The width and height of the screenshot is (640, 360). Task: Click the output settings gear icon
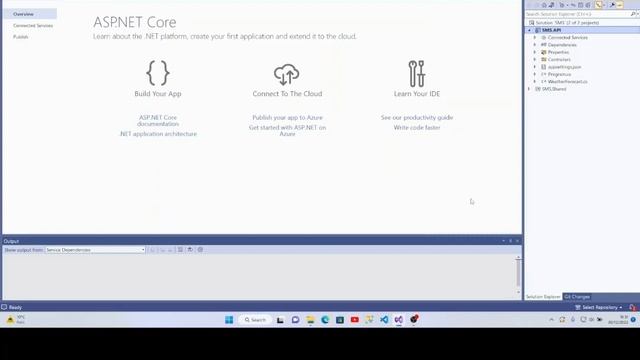pyautogui.click(x=200, y=250)
